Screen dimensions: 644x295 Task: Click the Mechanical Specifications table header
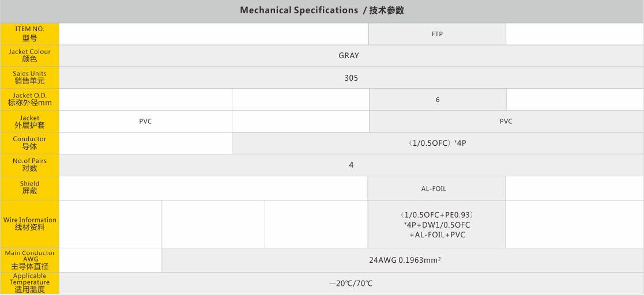click(322, 10)
